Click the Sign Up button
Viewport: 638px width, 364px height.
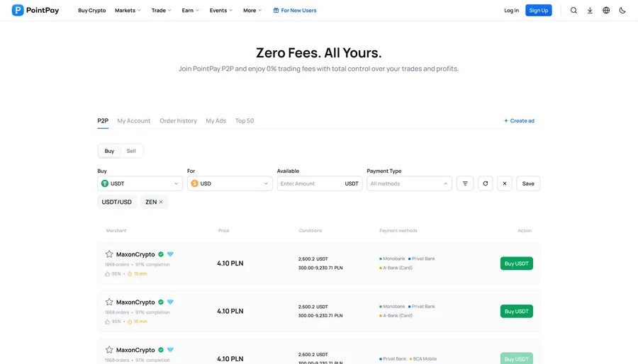[x=538, y=10]
